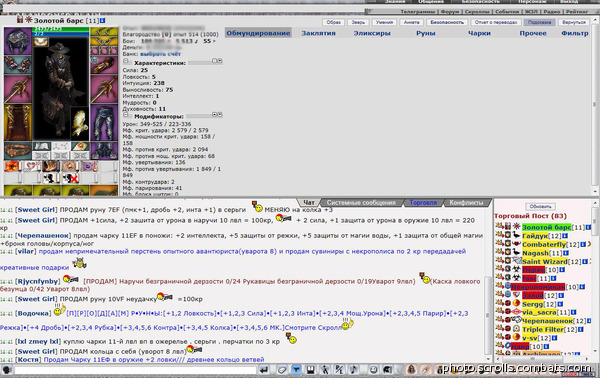
Task: Switch chat to Чат tab
Action: tap(309, 202)
